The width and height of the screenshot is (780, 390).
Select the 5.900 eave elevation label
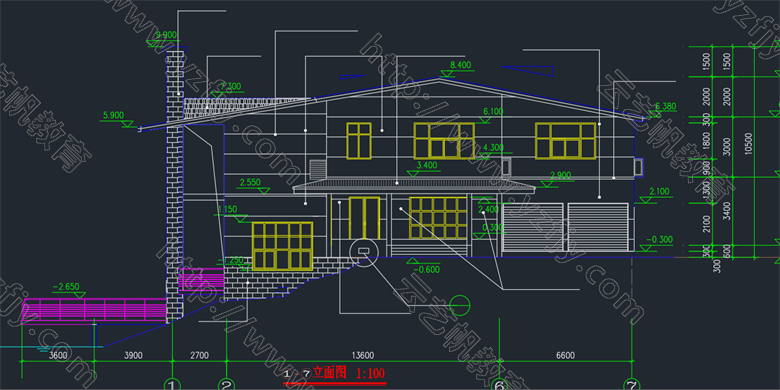point(113,115)
